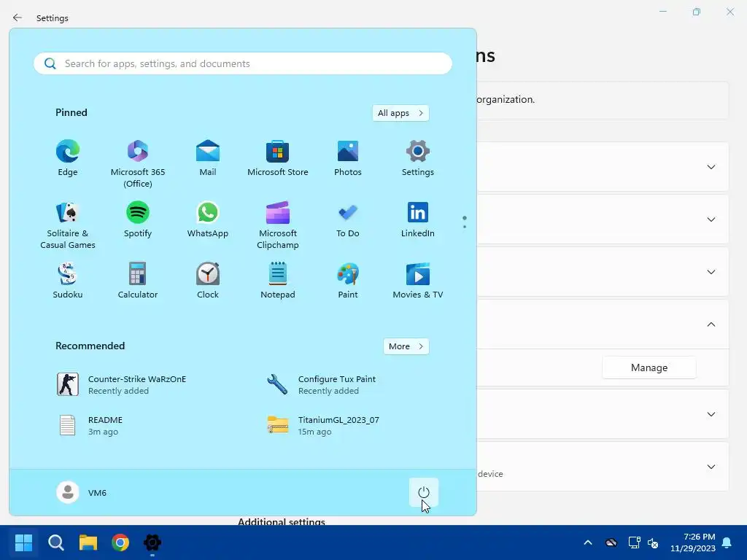Open notifications bell icon

point(727,542)
